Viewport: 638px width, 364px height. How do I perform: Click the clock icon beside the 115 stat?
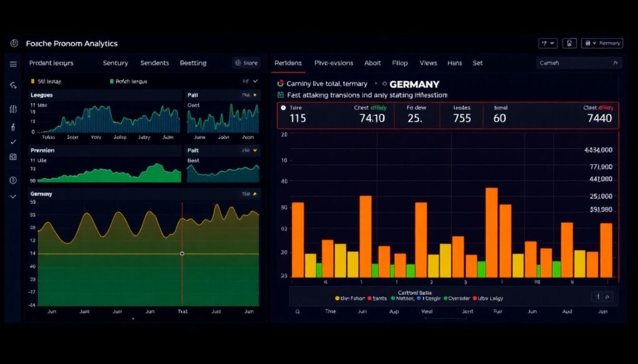pyautogui.click(x=283, y=108)
